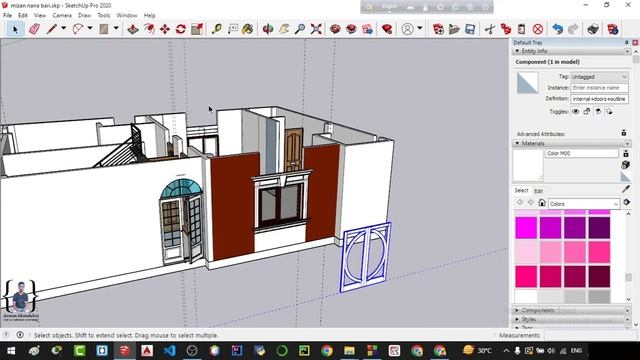Click the signed-in user profile icon

coord(407,29)
